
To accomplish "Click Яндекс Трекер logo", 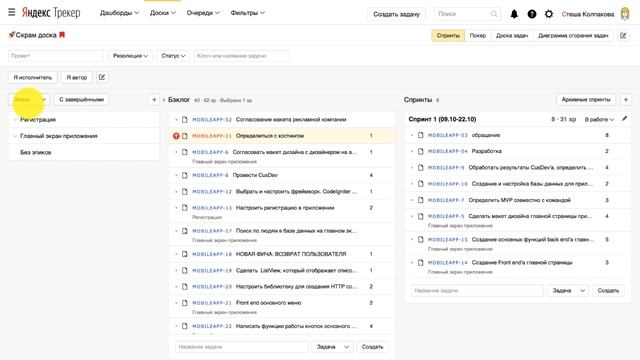I will coord(51,13).
